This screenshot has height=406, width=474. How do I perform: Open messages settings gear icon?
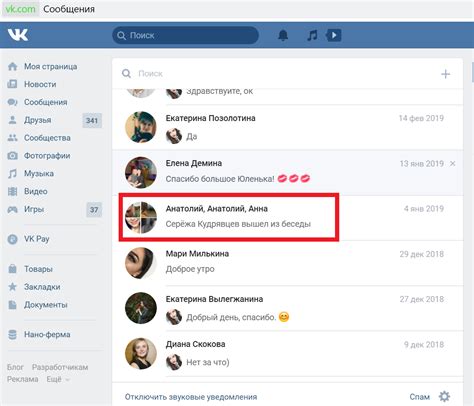(444, 397)
